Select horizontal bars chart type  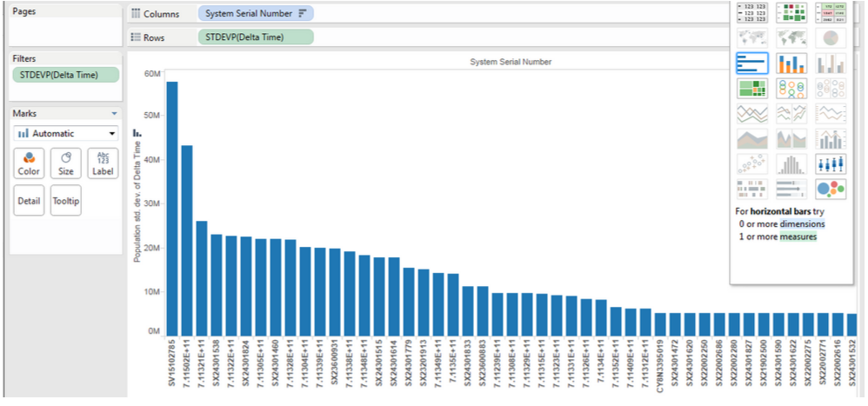point(752,63)
